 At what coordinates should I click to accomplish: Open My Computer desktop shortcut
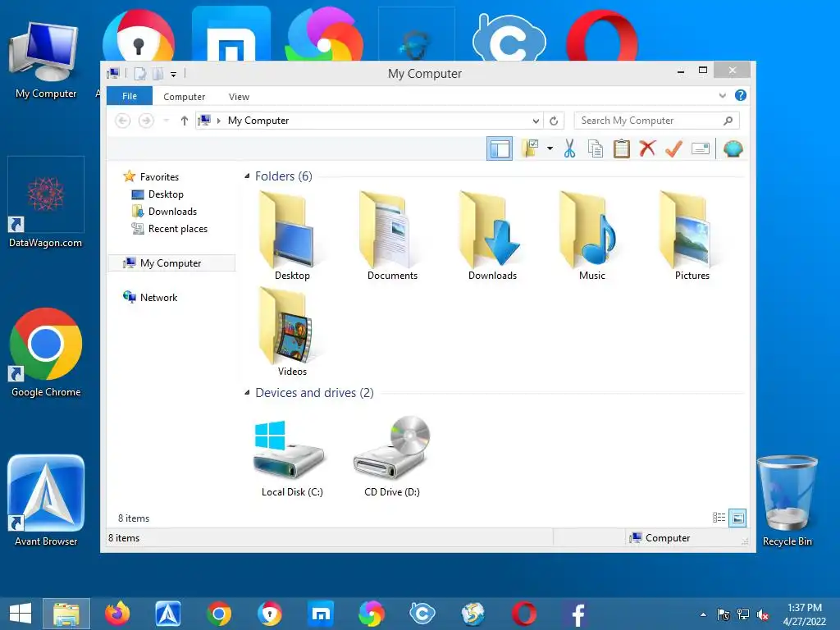[x=45, y=60]
